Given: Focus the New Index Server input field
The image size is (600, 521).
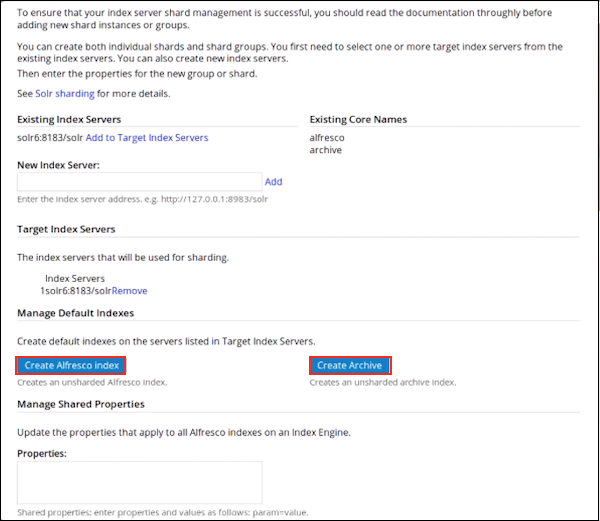Looking at the screenshot, I should pos(139,182).
